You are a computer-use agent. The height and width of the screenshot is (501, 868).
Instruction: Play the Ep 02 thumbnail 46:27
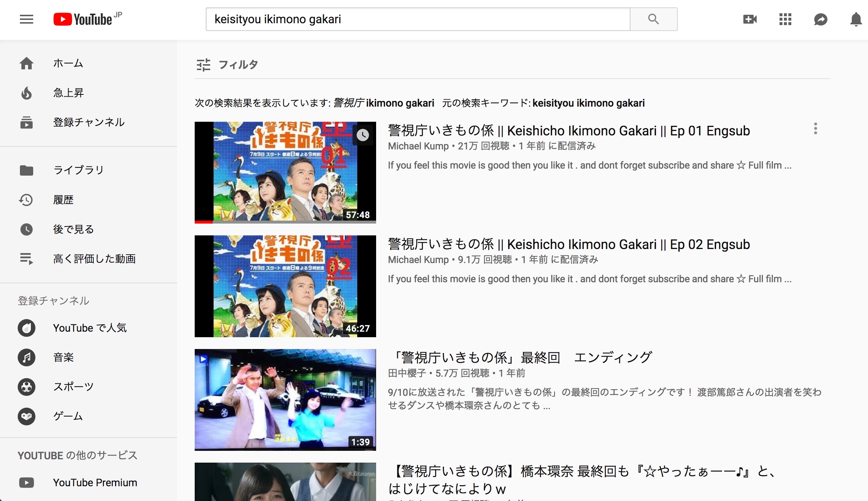click(285, 286)
